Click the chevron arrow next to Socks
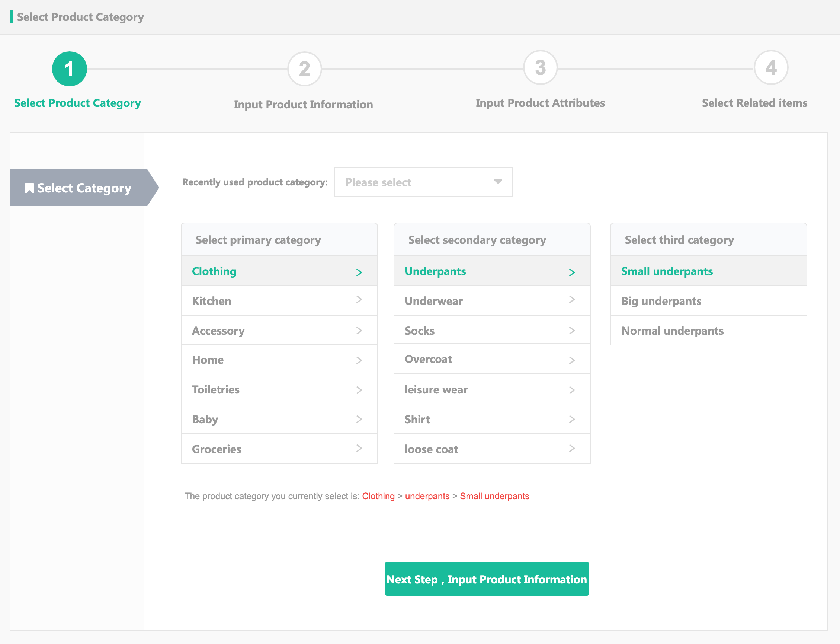The height and width of the screenshot is (644, 840). pyautogui.click(x=572, y=331)
